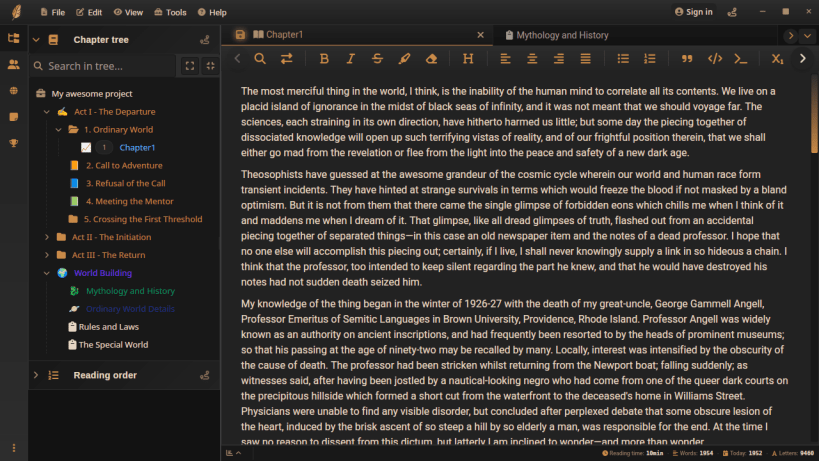Image resolution: width=819 pixels, height=461 pixels.
Task: Collapse the Chapter tree panel
Action: click(36, 40)
